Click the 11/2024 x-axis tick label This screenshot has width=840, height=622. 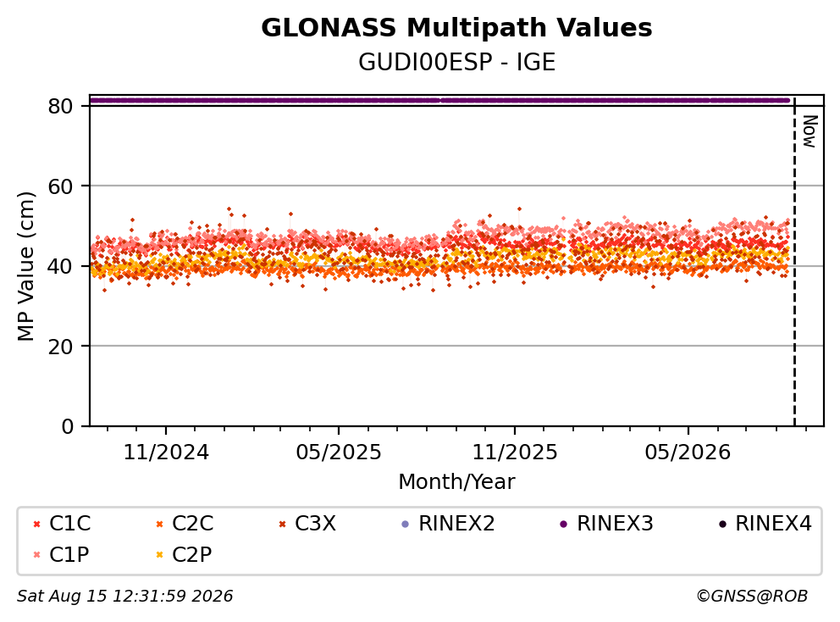point(166,453)
